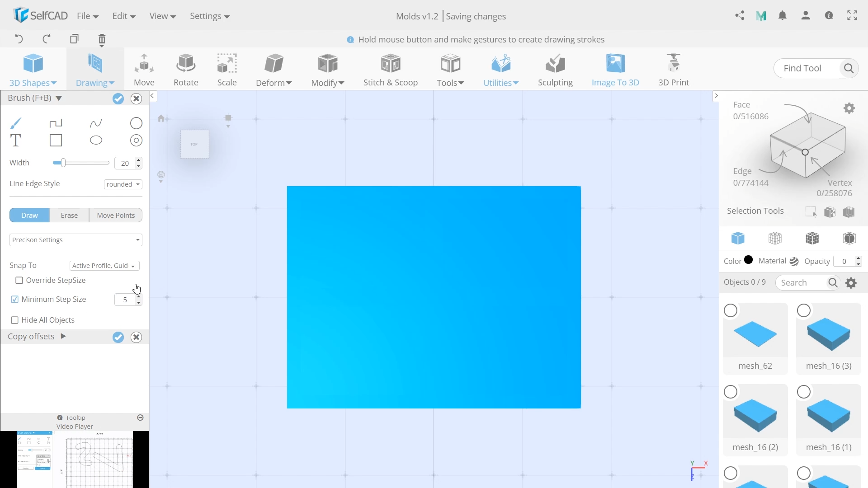Expand Precison Settings dropdown
Screen dimensions: 868x488
tap(75, 240)
